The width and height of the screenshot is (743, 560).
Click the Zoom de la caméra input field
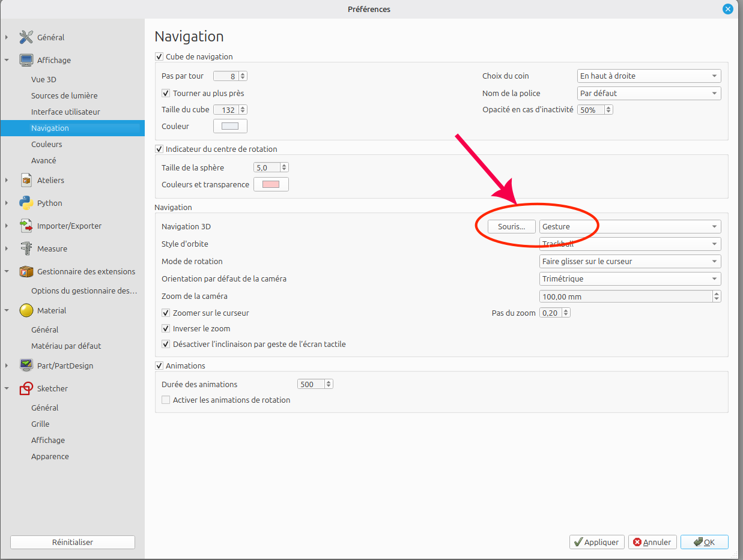625,297
